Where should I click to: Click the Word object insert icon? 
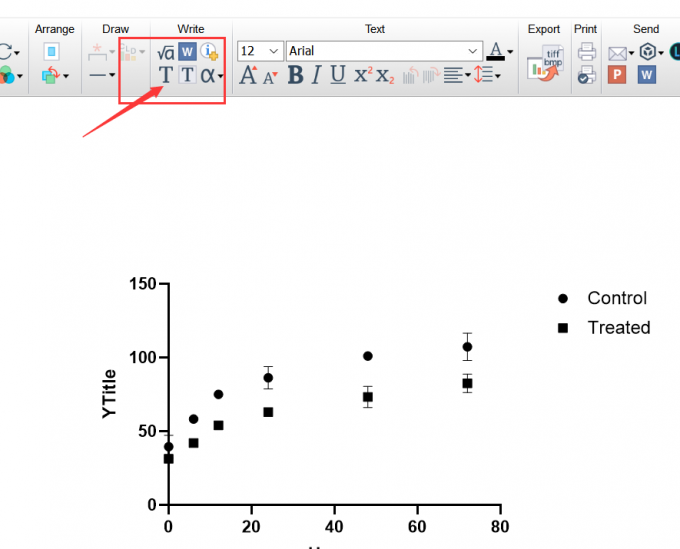click(187, 52)
